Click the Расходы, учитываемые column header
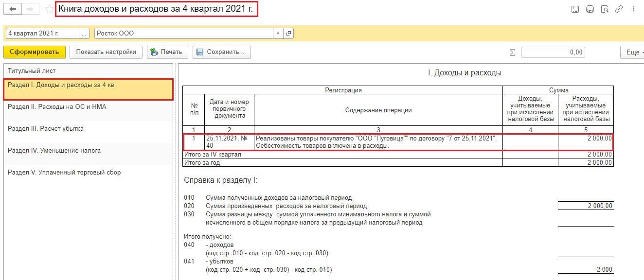The image size is (644, 280). (x=586, y=110)
